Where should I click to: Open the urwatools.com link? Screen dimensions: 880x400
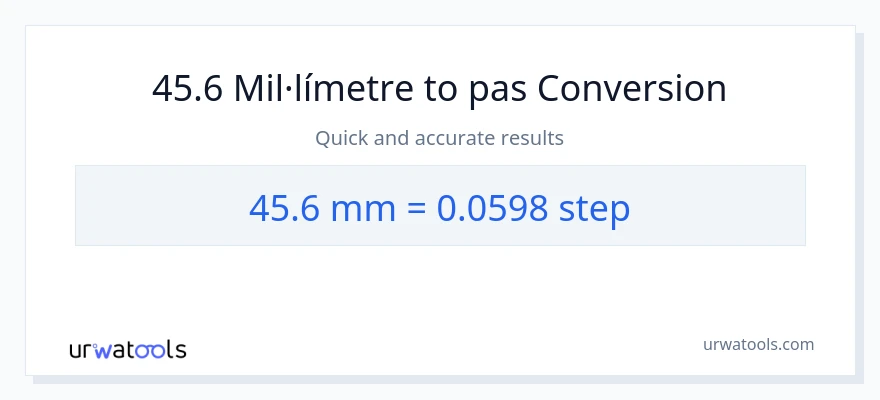(x=758, y=344)
